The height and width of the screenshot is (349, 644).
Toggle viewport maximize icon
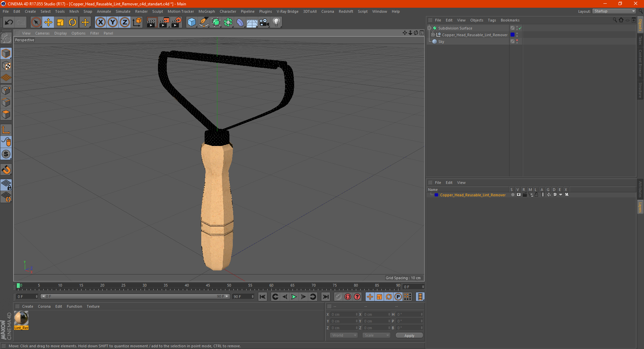click(422, 33)
